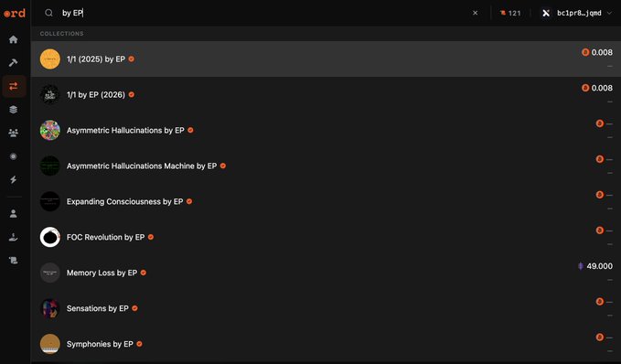This screenshot has height=364, width=621.
Task: Click bitcoin icon on FOC Revolution row
Action: coord(600,230)
